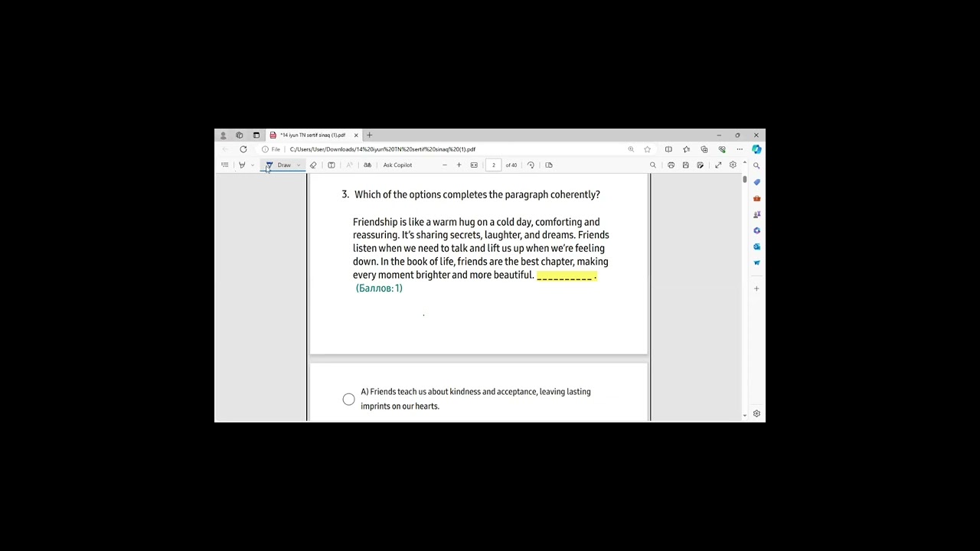Open the browser profile icon

coord(223,135)
